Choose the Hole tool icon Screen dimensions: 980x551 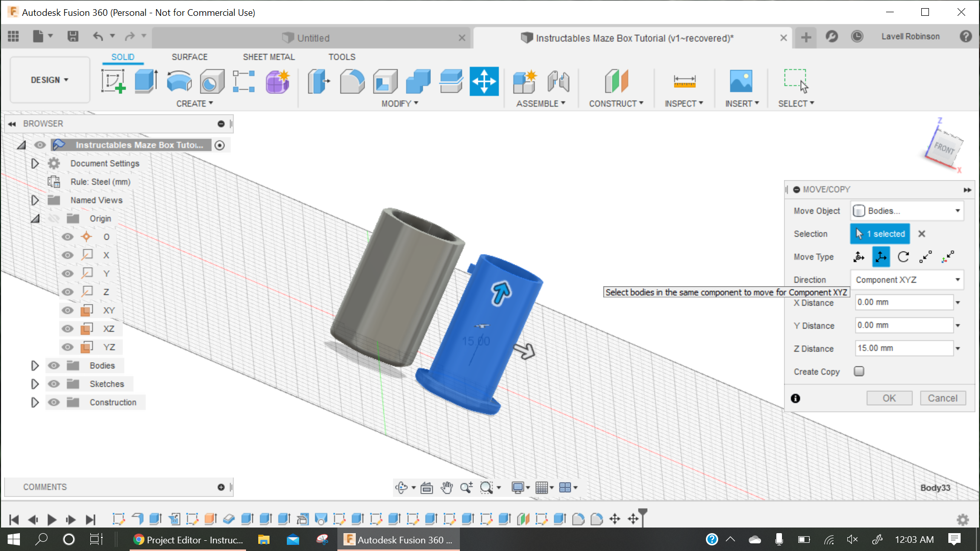coord(212,82)
